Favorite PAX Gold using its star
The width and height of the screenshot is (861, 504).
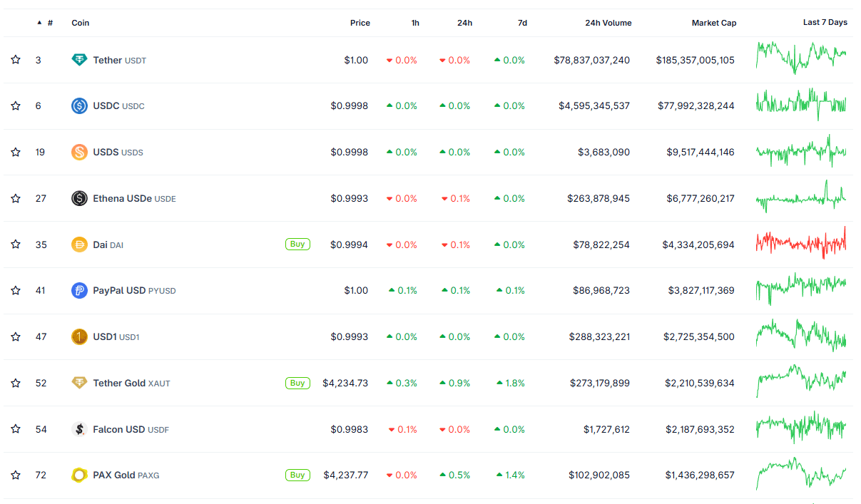(x=16, y=475)
